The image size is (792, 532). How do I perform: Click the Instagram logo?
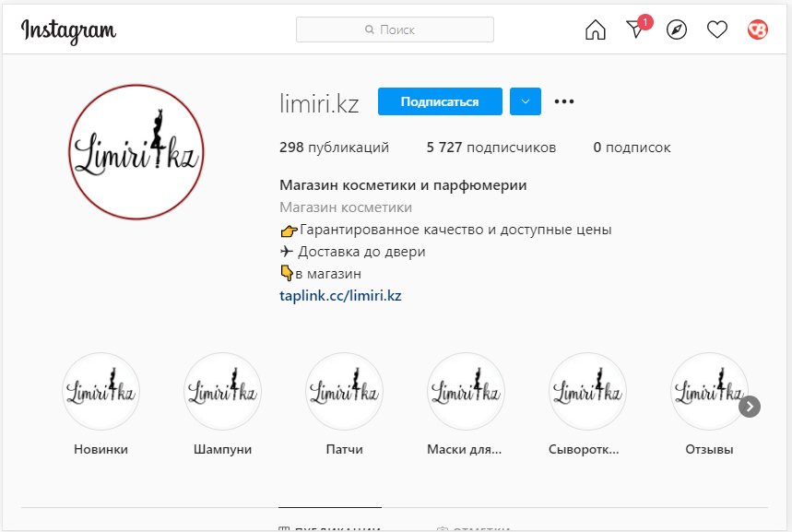(68, 30)
